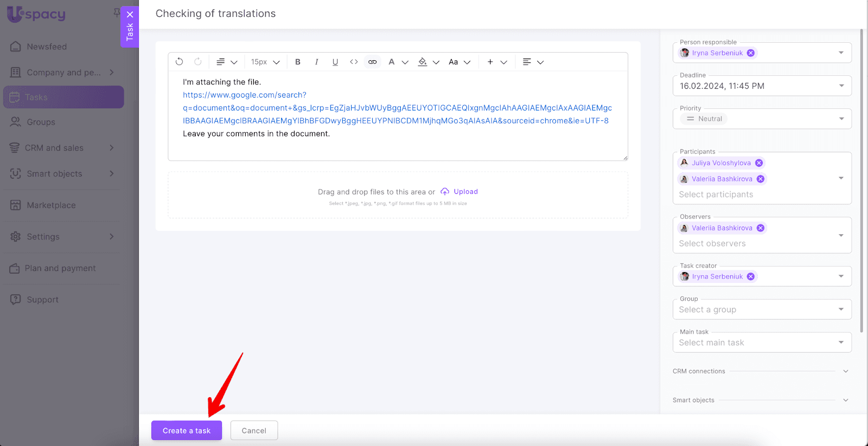The width and height of the screenshot is (868, 446).
Task: Remove Valeriia Bashkirova from observers
Action: (761, 228)
